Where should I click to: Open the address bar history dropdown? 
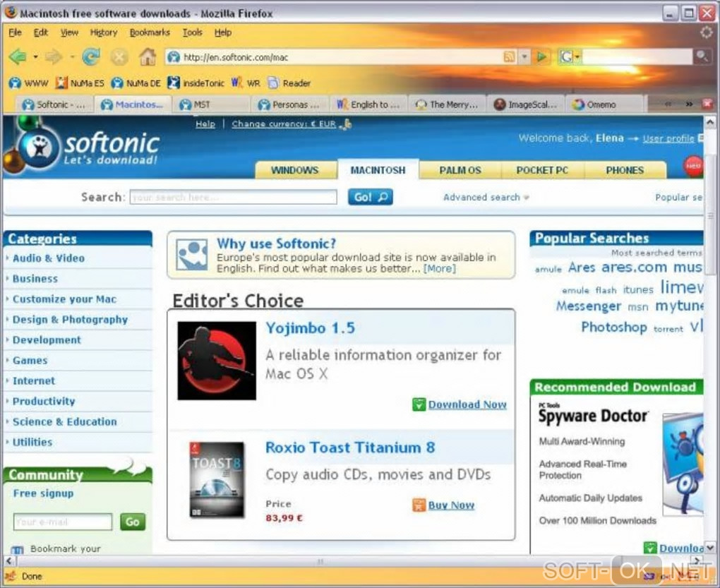(x=524, y=57)
